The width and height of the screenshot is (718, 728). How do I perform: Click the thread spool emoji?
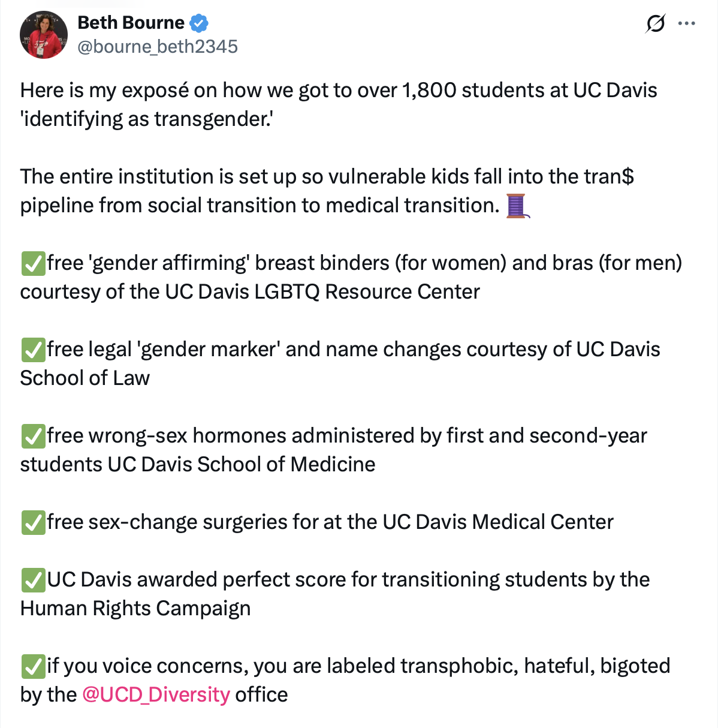(x=516, y=206)
